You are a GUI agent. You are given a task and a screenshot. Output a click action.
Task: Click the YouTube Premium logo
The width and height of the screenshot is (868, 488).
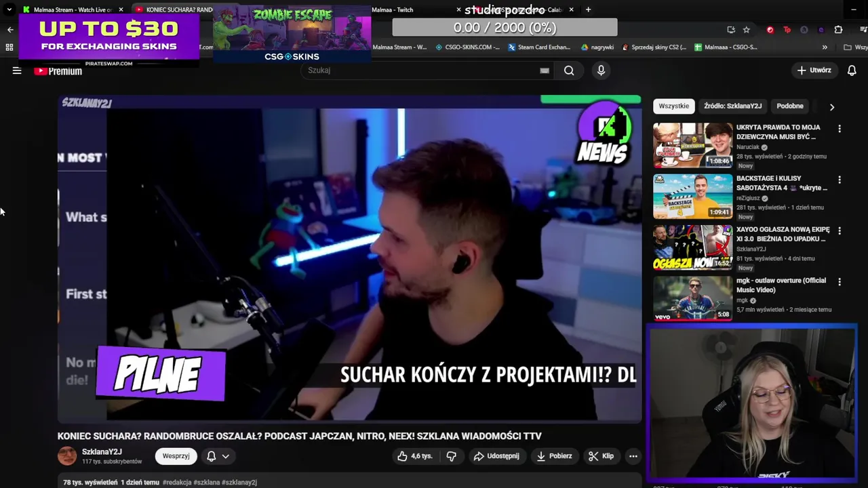[x=58, y=71]
